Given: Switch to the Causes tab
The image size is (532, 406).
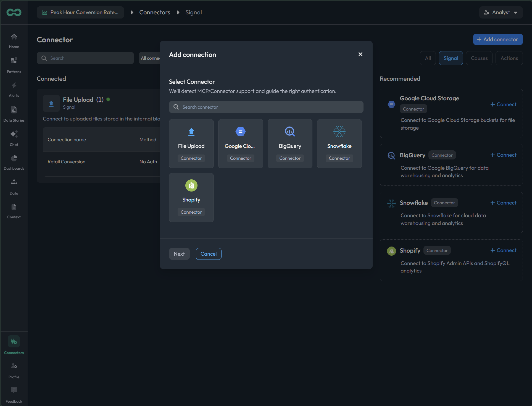Looking at the screenshot, I should pyautogui.click(x=479, y=58).
